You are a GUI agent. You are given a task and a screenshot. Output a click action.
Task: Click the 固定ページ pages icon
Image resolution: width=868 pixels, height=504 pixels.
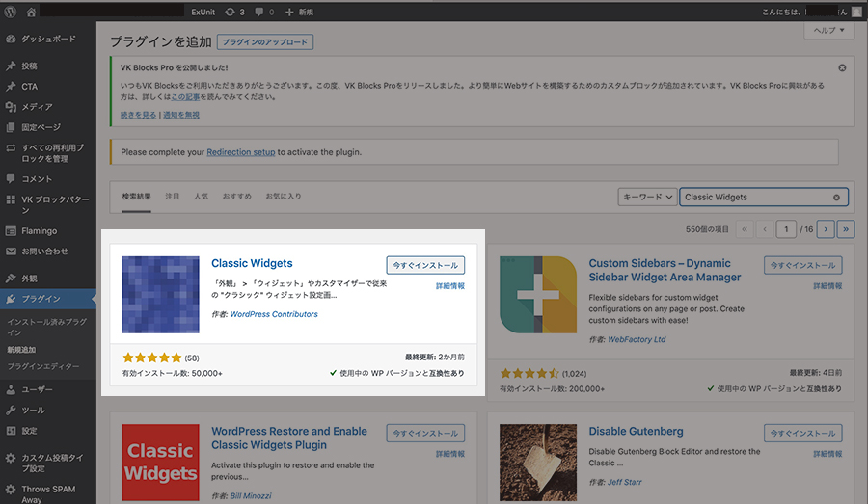[11, 127]
